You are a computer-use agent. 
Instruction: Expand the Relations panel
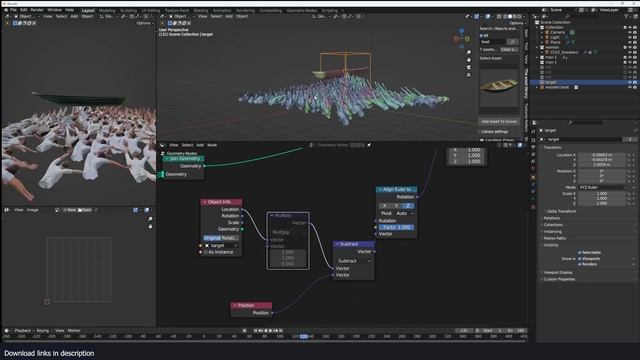pos(551,218)
